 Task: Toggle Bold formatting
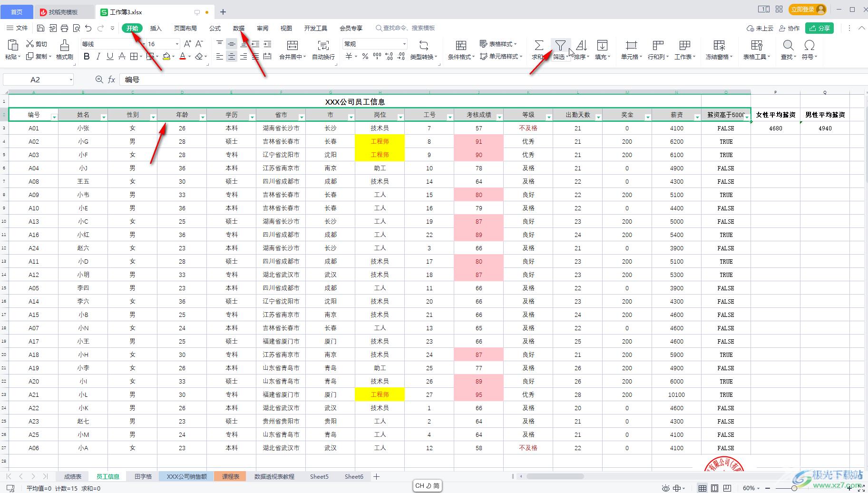[x=87, y=56]
